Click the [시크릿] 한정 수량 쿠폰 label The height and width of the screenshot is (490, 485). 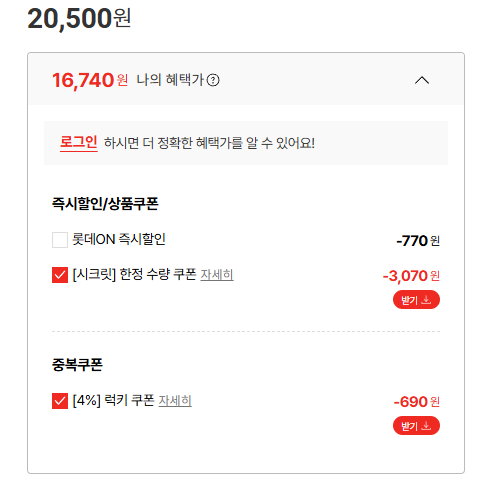[x=134, y=275]
